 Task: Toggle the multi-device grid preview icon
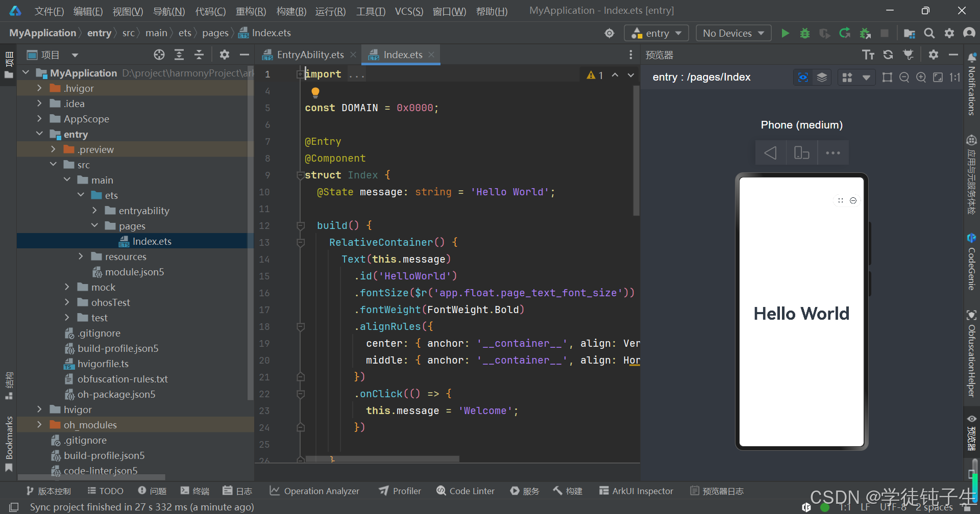click(847, 77)
